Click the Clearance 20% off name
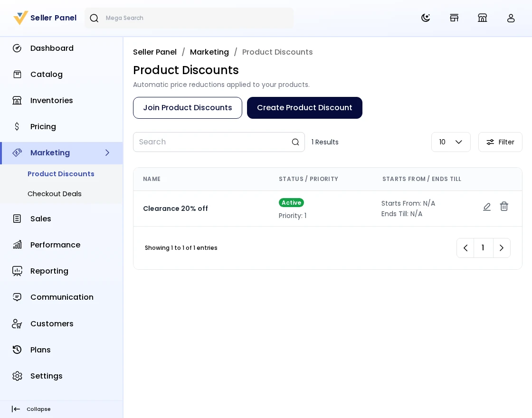Viewport: 532px width, 418px height. pos(175,209)
